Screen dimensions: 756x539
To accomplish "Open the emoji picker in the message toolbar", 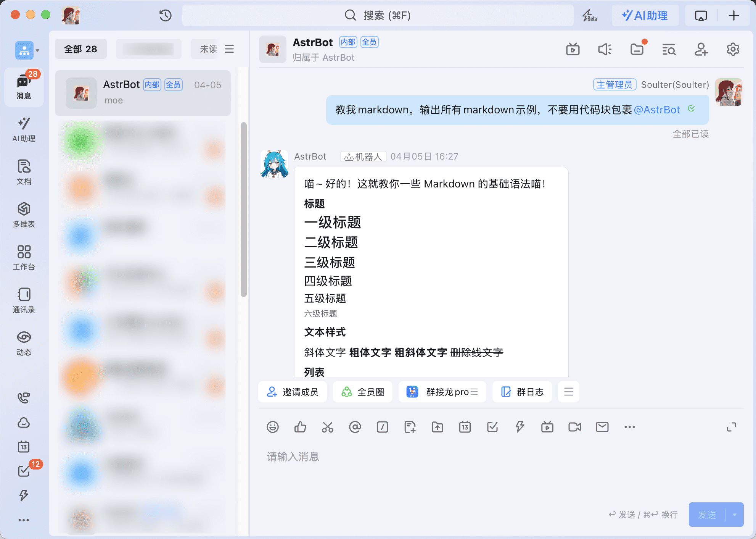I will click(x=272, y=427).
